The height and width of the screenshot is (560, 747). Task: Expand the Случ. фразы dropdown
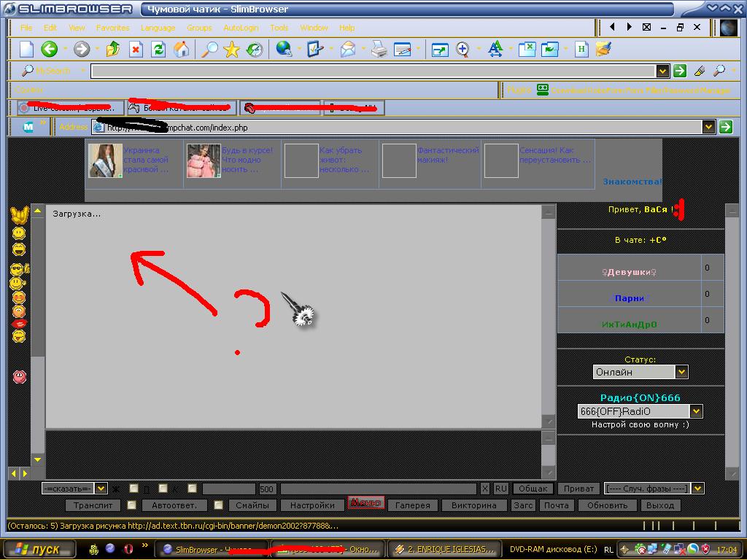[x=698, y=489]
